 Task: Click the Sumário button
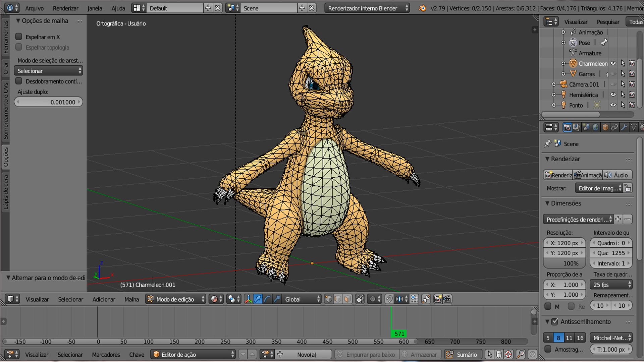[463, 354]
